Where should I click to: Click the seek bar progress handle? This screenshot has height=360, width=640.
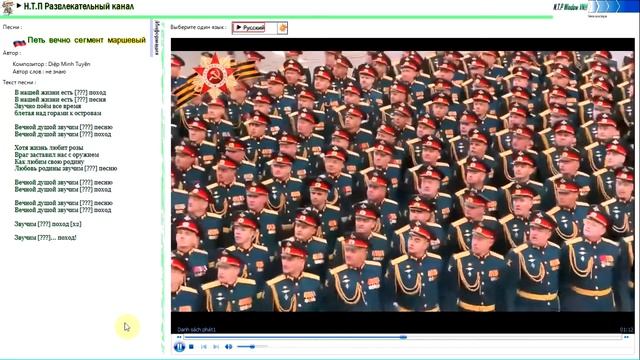(403, 337)
